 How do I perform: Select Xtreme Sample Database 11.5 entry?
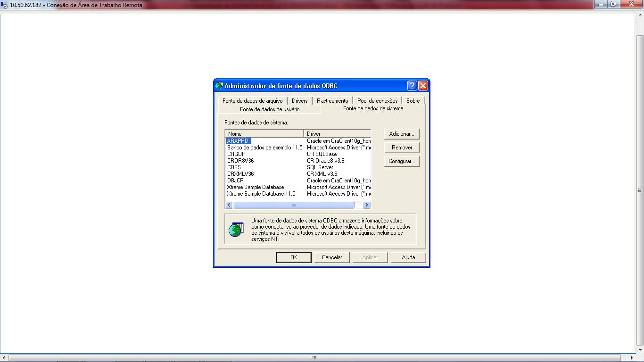tap(261, 194)
